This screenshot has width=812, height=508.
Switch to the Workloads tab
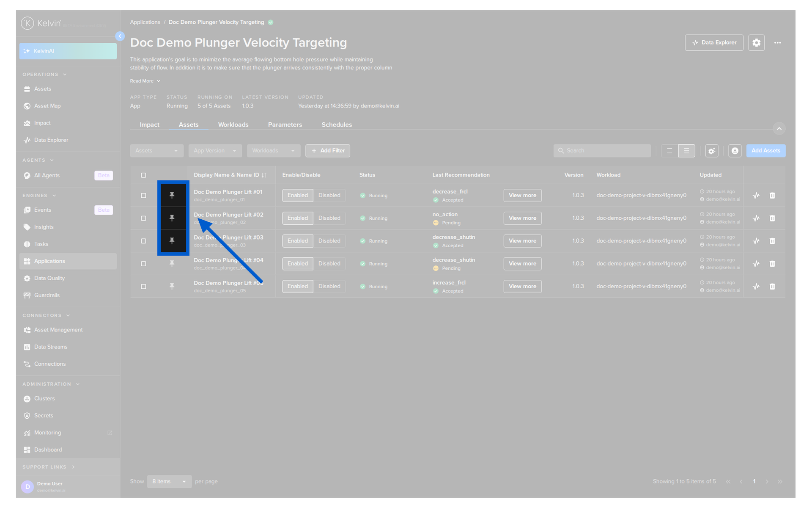coord(233,125)
